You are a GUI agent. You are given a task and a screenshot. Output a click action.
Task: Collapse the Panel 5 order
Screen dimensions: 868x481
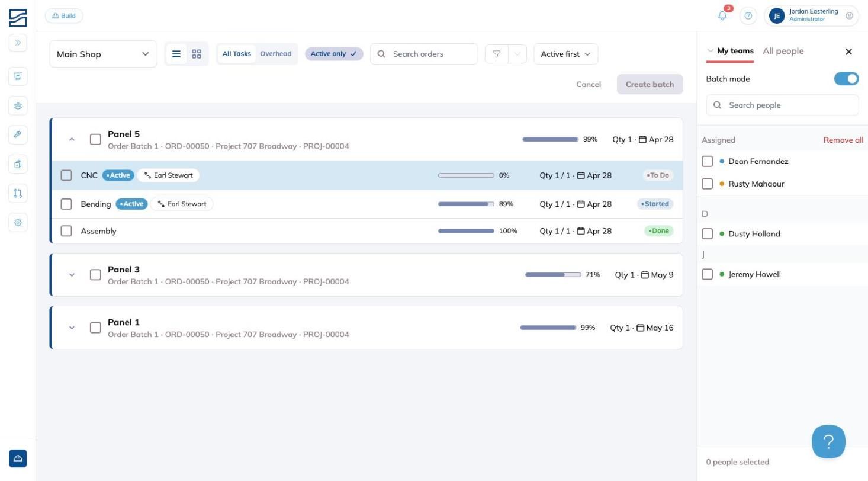coord(72,140)
